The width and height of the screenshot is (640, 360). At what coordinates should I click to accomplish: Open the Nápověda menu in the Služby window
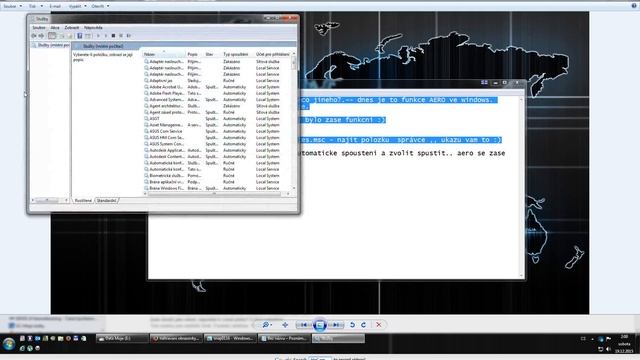pyautogui.click(x=93, y=28)
